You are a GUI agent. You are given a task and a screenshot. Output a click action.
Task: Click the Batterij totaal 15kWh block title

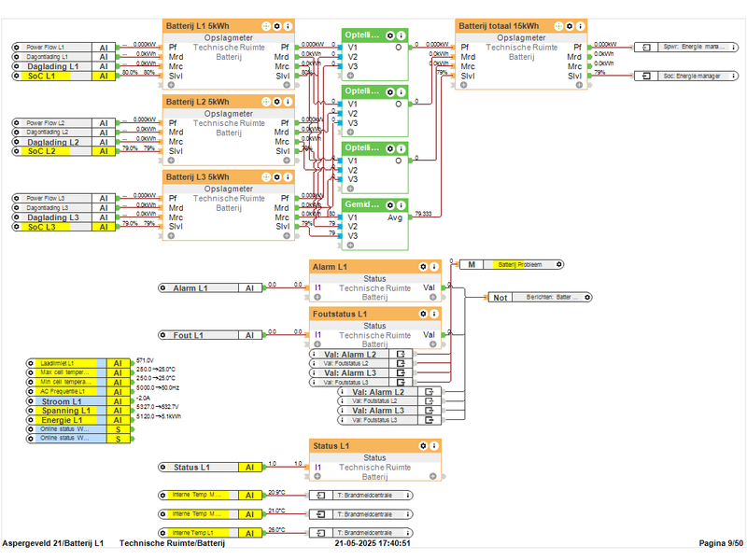(x=499, y=26)
